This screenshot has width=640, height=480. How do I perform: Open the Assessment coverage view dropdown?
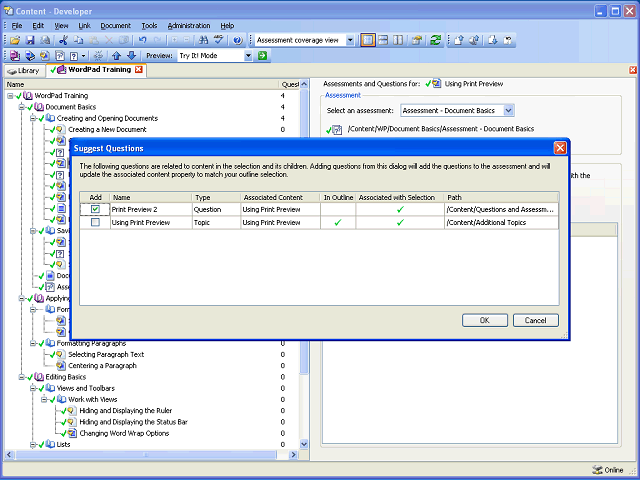tap(350, 40)
